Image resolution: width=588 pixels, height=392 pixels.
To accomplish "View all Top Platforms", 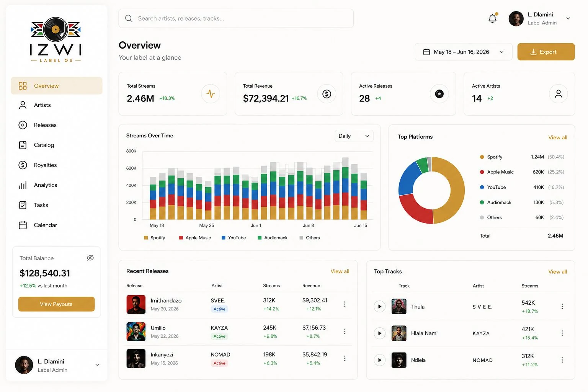I will (558, 137).
